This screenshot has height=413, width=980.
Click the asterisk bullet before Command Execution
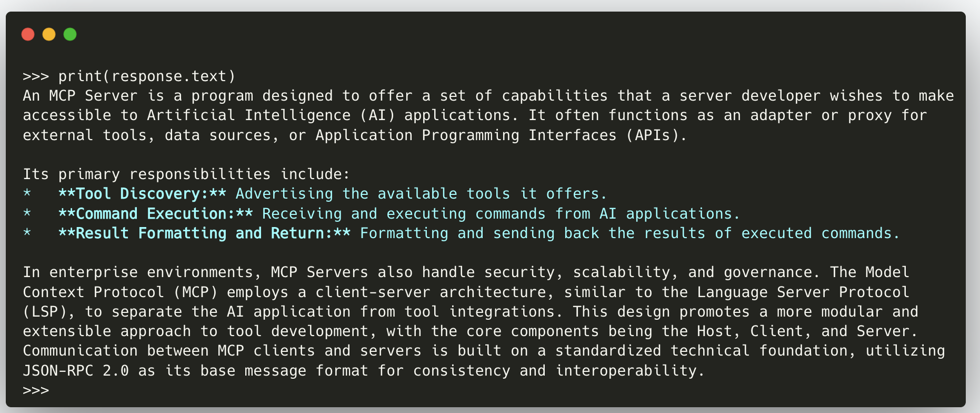click(27, 214)
